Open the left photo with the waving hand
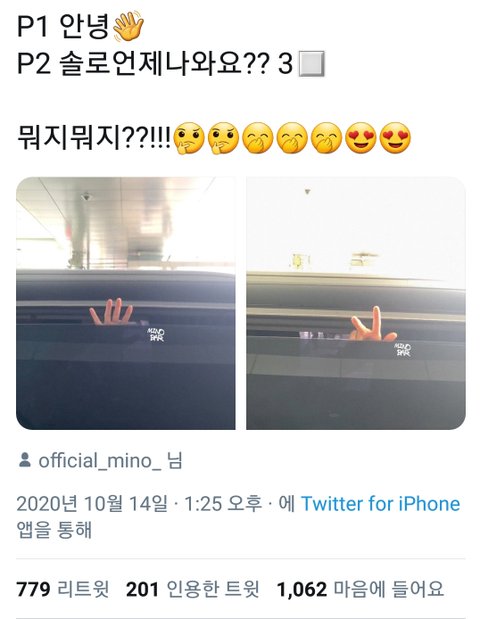Image resolution: width=480 pixels, height=619 pixels. pyautogui.click(x=126, y=303)
